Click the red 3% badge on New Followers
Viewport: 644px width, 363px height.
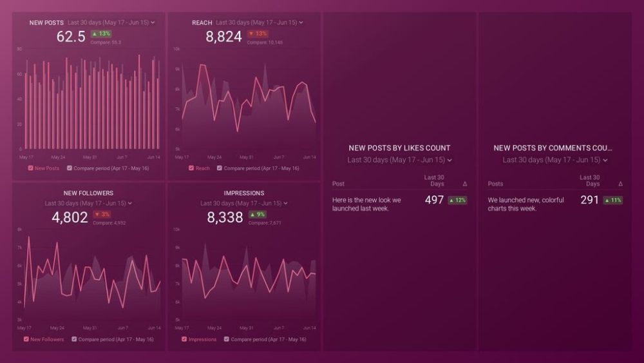(101, 214)
